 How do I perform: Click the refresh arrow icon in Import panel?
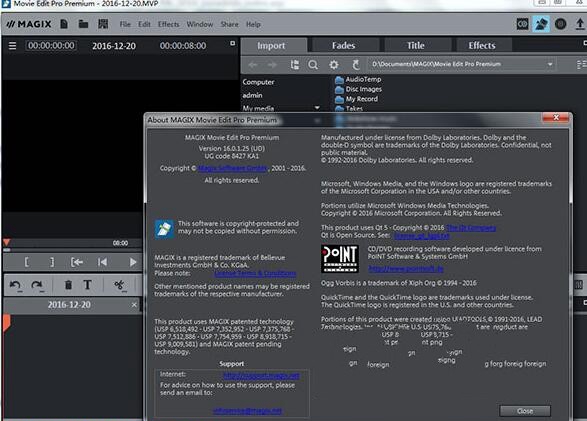(x=356, y=65)
